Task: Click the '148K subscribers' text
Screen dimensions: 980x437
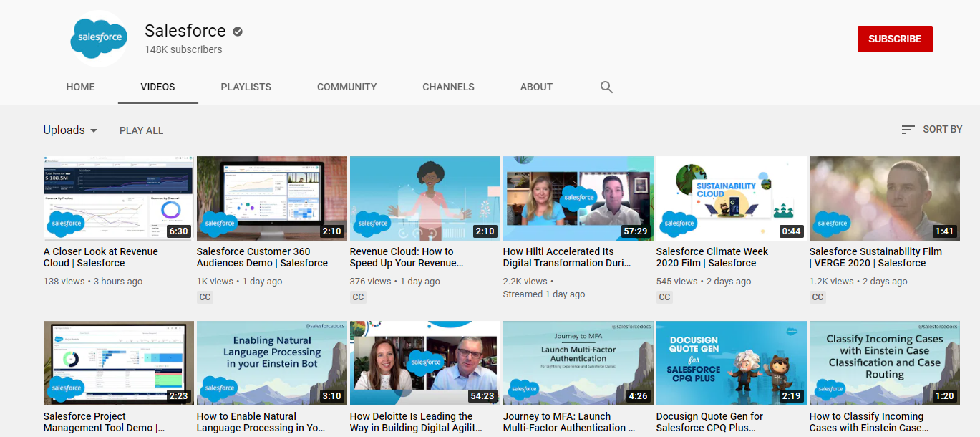Action: point(183,49)
